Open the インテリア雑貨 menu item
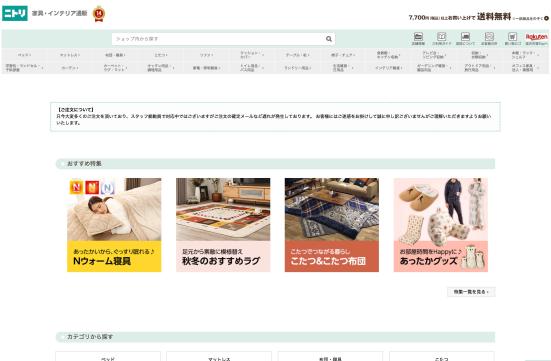The image size is (551, 361). (x=388, y=67)
